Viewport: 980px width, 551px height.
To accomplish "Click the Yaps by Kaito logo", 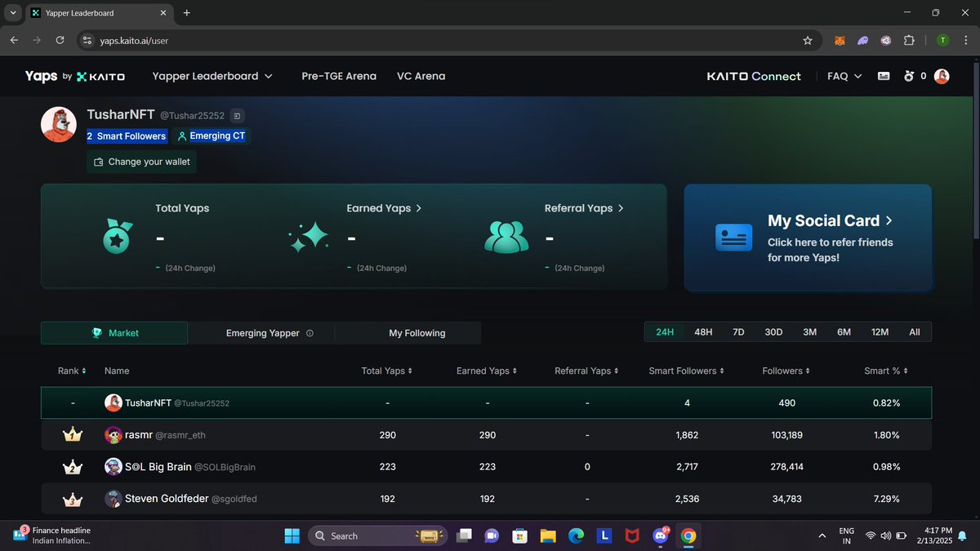I will coord(74,76).
